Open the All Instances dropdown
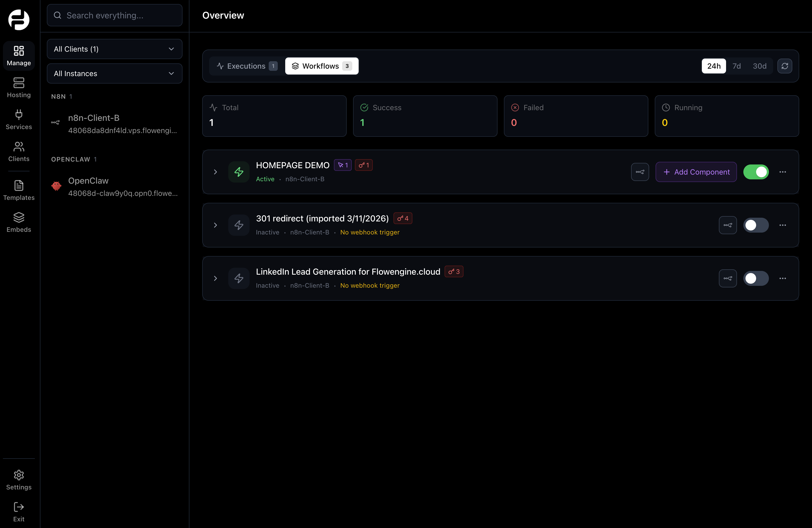 114,73
